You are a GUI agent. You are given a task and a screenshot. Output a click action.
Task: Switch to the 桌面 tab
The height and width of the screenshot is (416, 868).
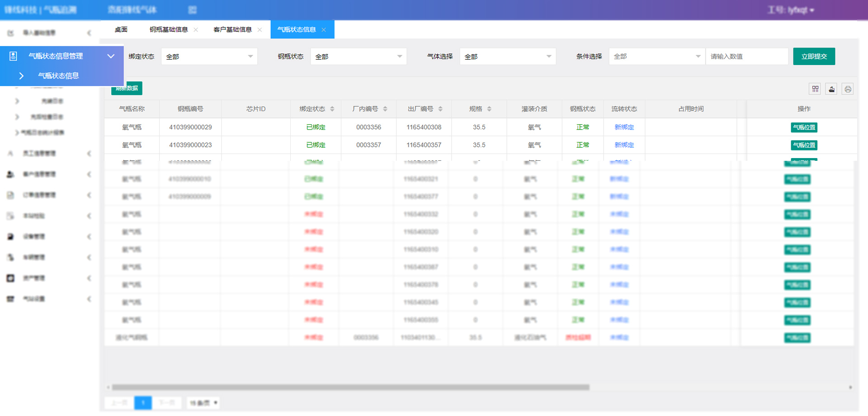point(121,30)
